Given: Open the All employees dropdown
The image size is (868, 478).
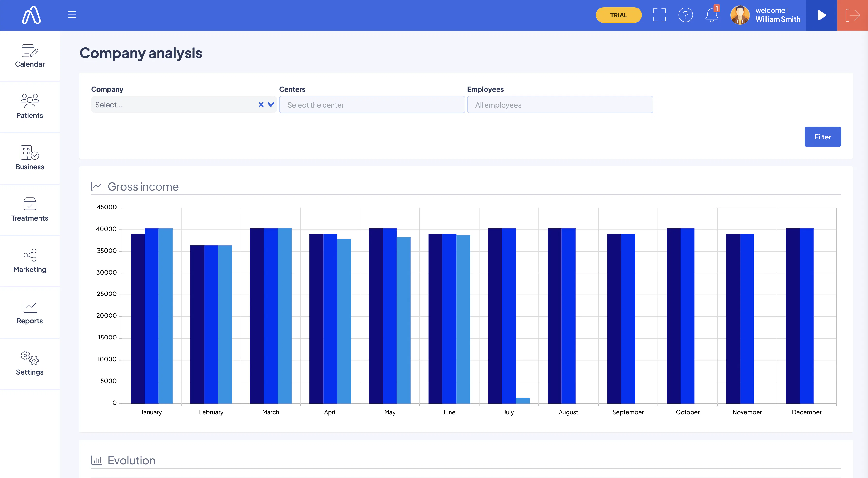Looking at the screenshot, I should [x=560, y=105].
